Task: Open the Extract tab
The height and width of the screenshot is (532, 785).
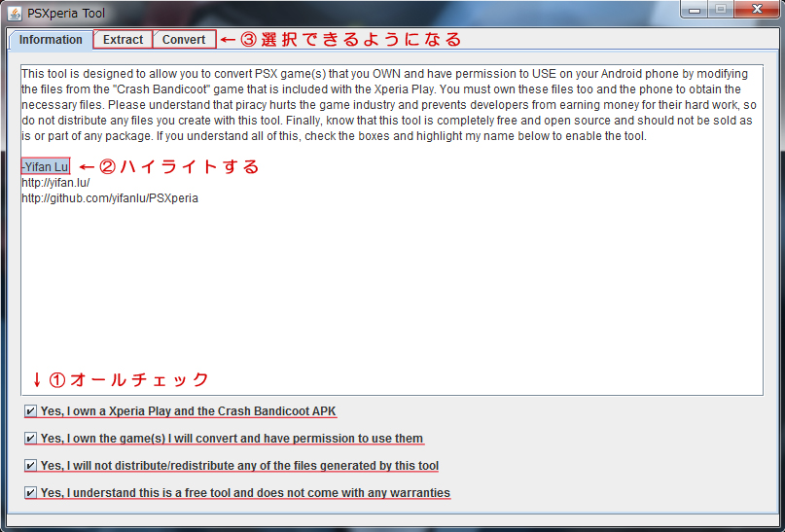Action: [x=124, y=40]
